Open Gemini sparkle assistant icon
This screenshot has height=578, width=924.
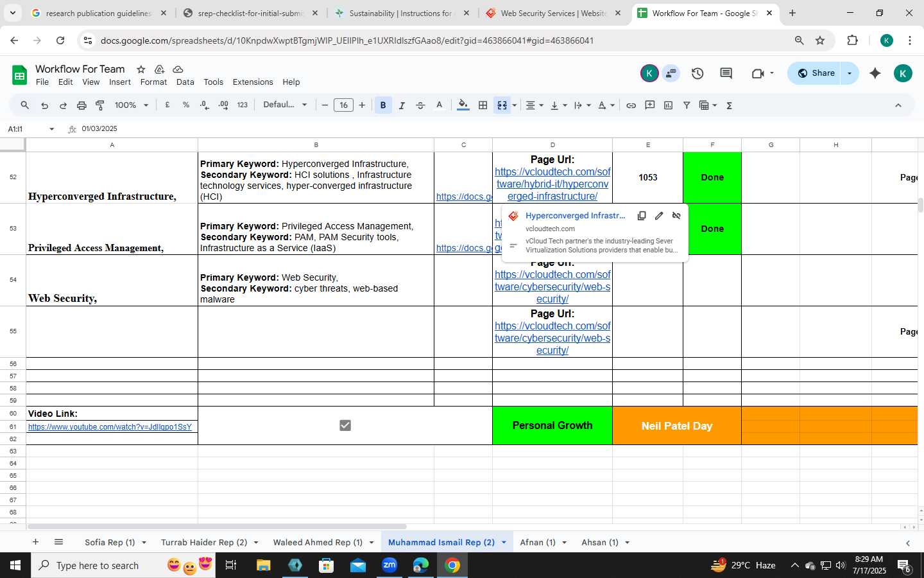(875, 73)
